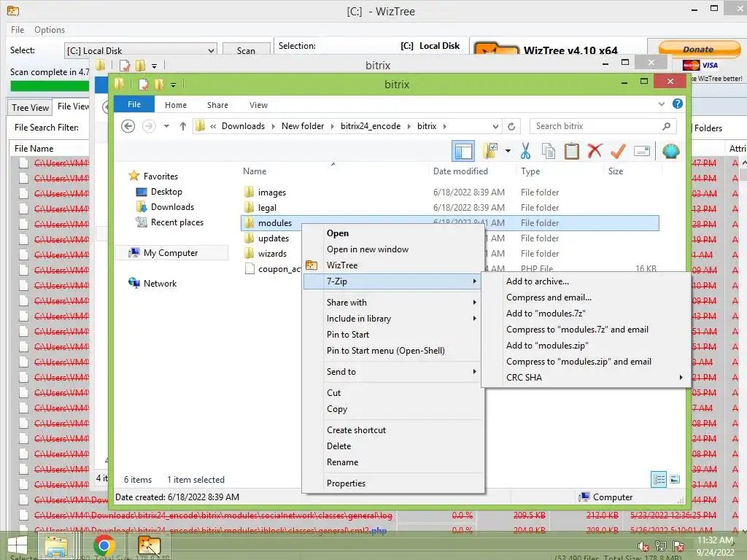Click the coupon_ac PHP file icon
This screenshot has width=747, height=560.
[x=249, y=268]
